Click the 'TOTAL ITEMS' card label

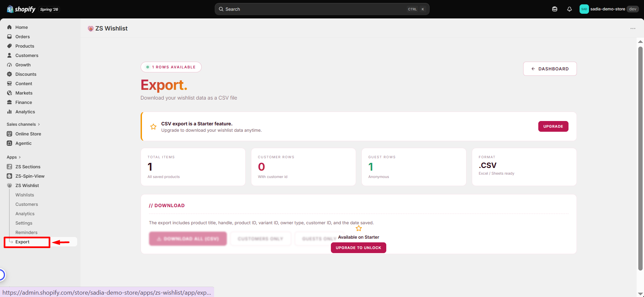pos(161,157)
